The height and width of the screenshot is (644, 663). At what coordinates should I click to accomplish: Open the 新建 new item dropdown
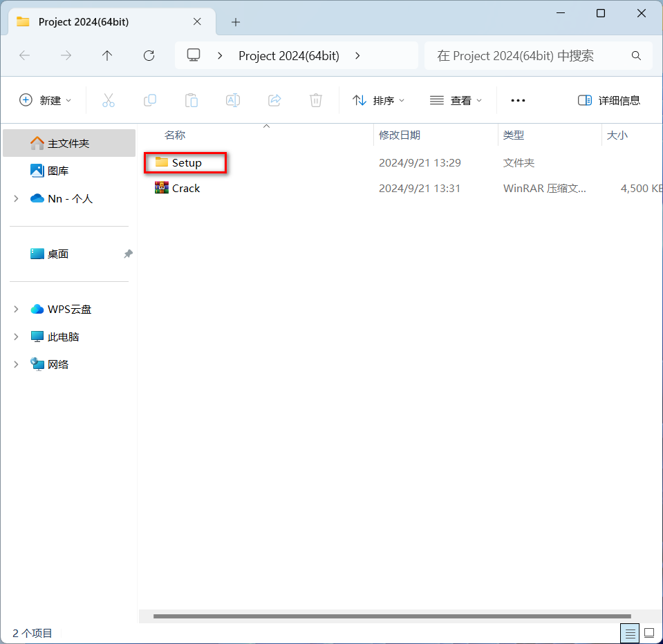(x=45, y=100)
